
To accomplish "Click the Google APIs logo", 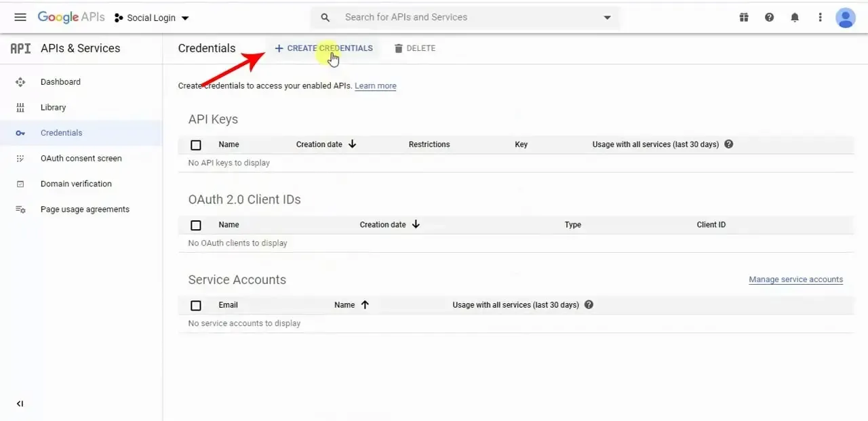I will point(71,18).
